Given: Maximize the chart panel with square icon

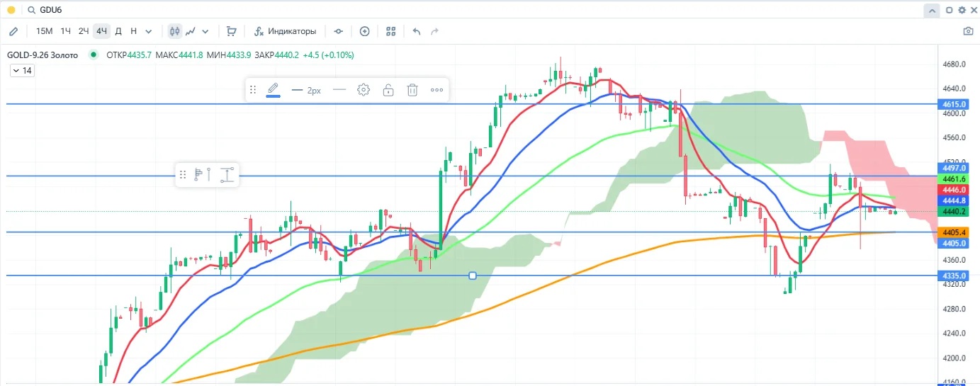Looking at the screenshot, I should [949, 10].
